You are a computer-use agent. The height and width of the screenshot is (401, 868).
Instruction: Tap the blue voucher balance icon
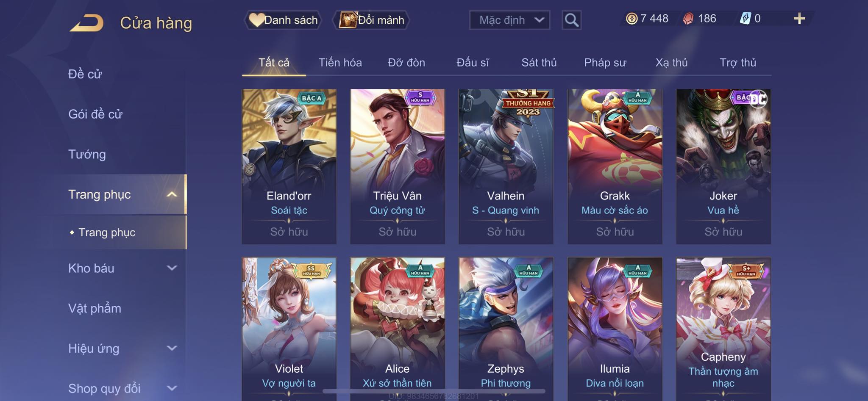point(745,19)
